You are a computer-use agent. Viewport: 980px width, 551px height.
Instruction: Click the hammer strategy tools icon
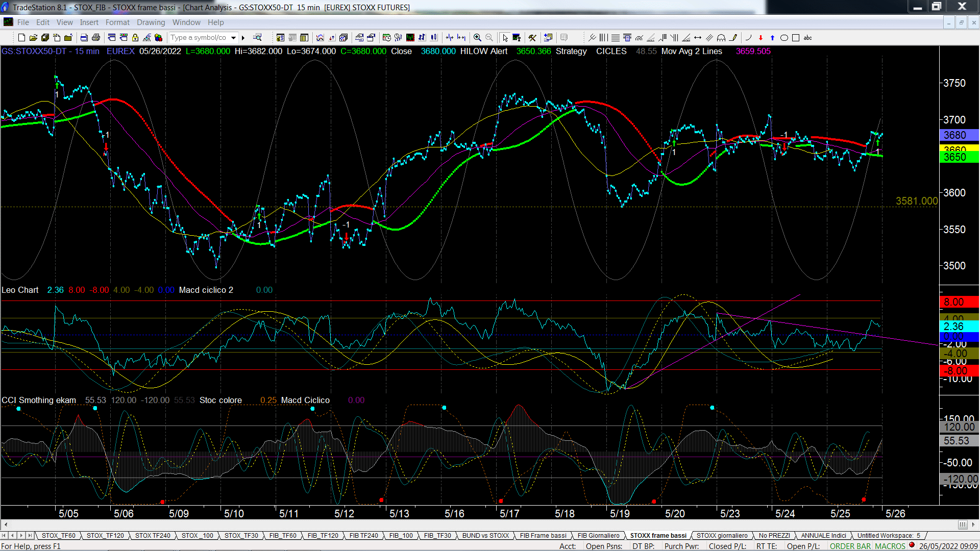pyautogui.click(x=532, y=38)
